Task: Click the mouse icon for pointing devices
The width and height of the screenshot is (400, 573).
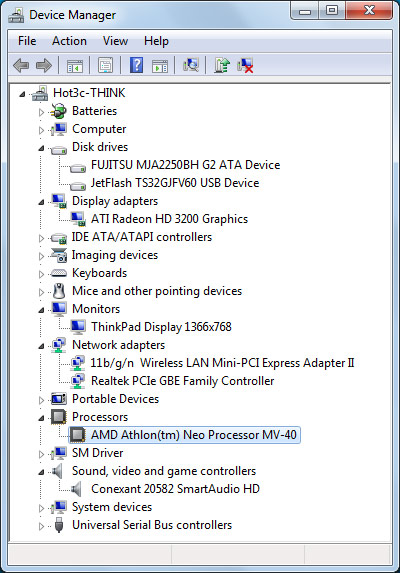Action: [x=59, y=291]
